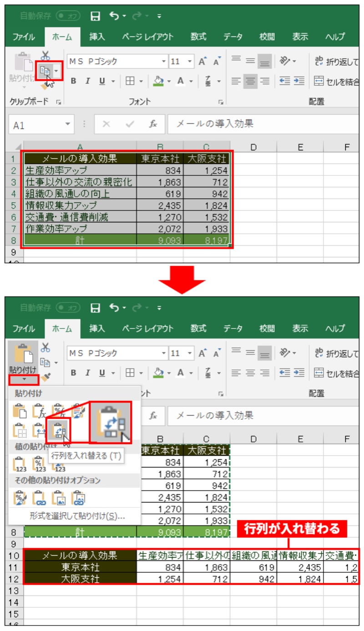
Task: Expand the Name Box dropdown beside A1
Action: pos(68,124)
